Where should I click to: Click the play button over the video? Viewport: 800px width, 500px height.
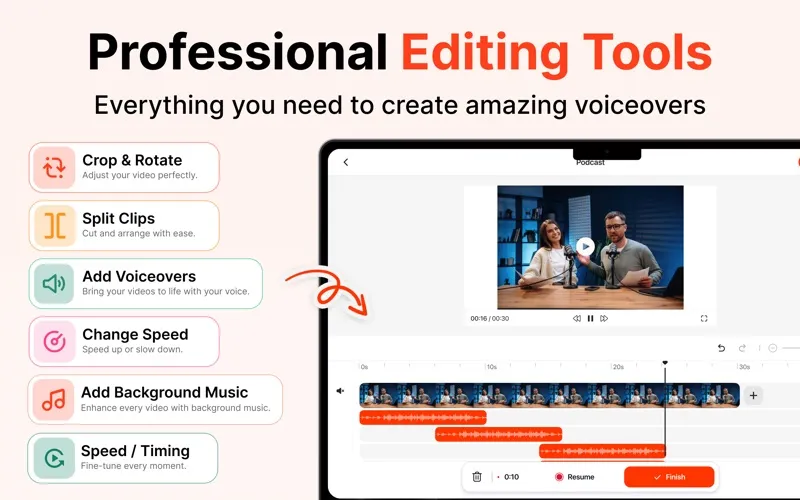(585, 247)
